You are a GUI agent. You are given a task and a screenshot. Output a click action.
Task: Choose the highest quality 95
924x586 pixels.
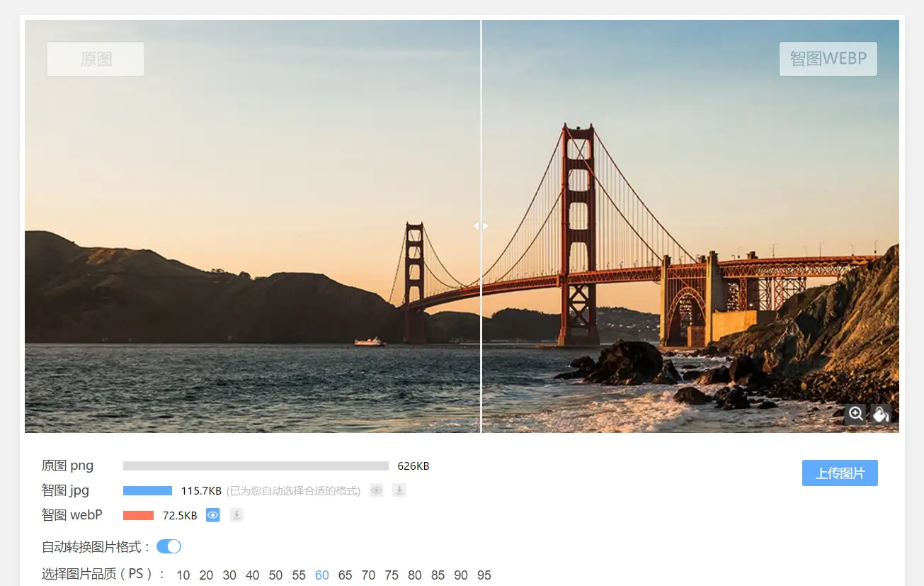point(484,575)
